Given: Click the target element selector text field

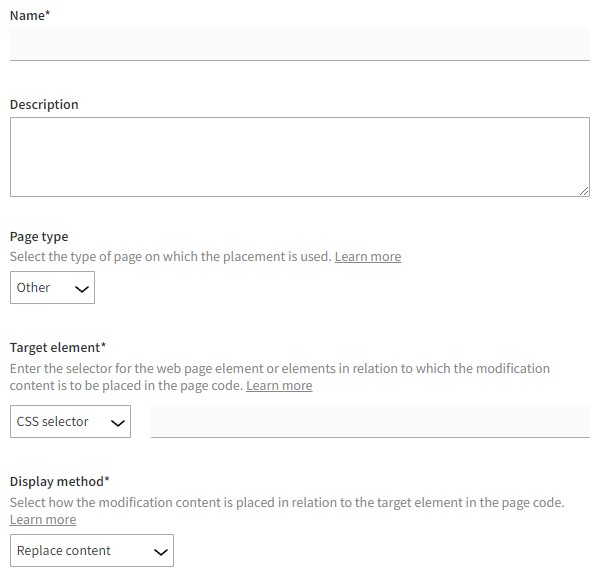Looking at the screenshot, I should pyautogui.click(x=370, y=421).
